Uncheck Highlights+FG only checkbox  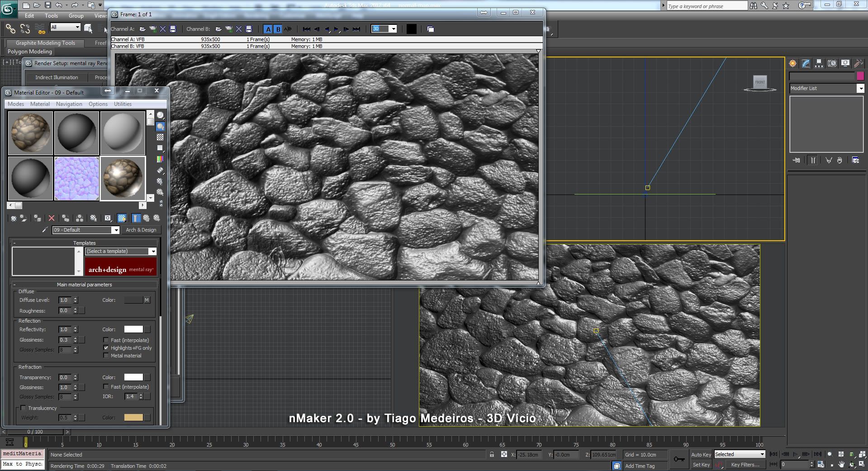pos(106,348)
